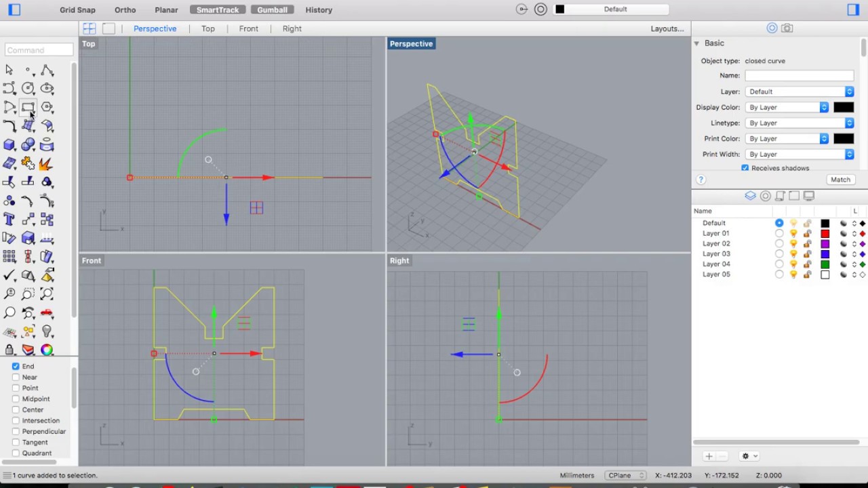Image resolution: width=868 pixels, height=488 pixels.
Task: Toggle History recording
Action: (319, 10)
